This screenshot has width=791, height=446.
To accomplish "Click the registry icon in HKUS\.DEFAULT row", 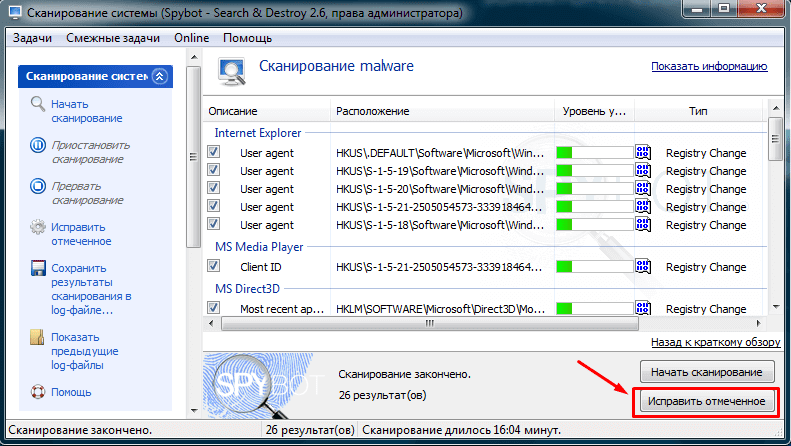I will pos(643,152).
